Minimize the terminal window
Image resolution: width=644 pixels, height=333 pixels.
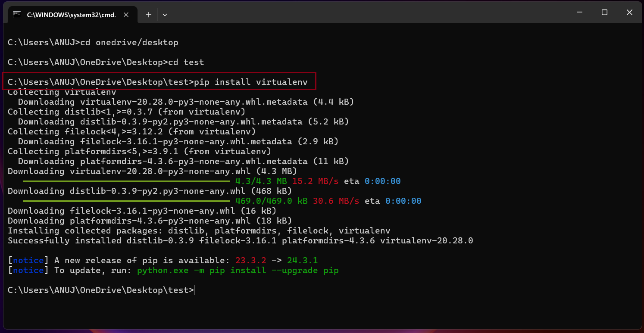point(579,12)
